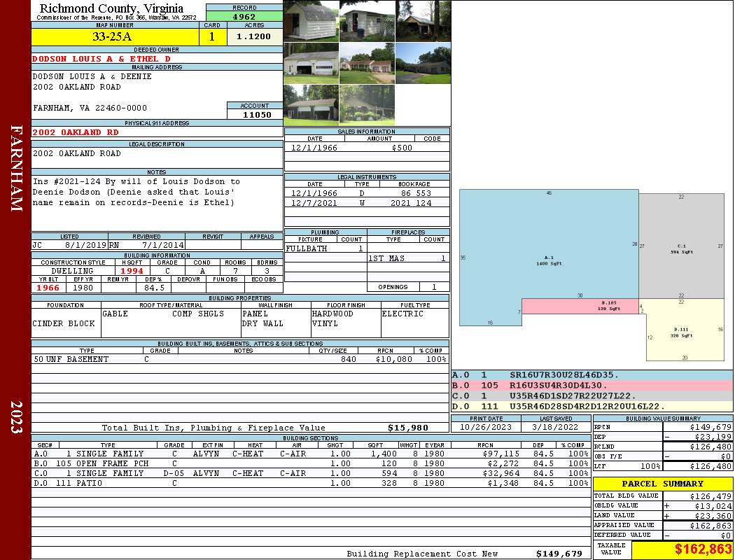
Task: Open shed photo with blue trash can
Action: [367, 20]
